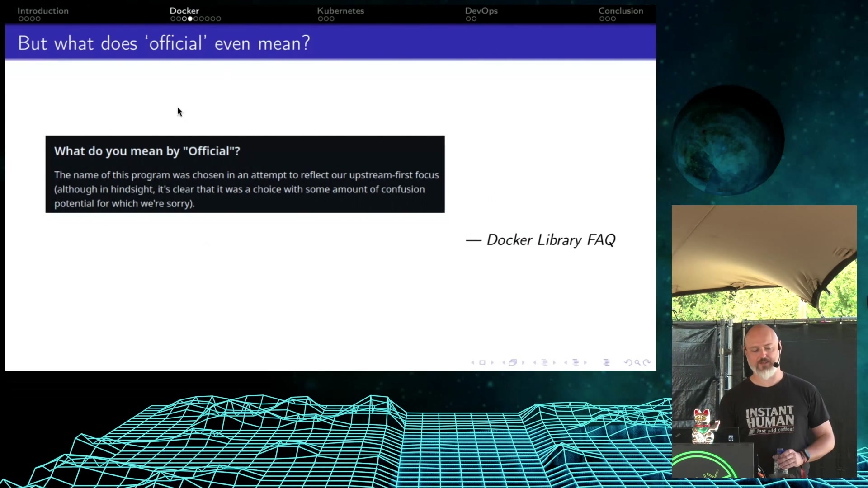Screen dimensions: 868x488
Task: Click the slide rectangle navigation icon
Action: pyautogui.click(x=482, y=362)
